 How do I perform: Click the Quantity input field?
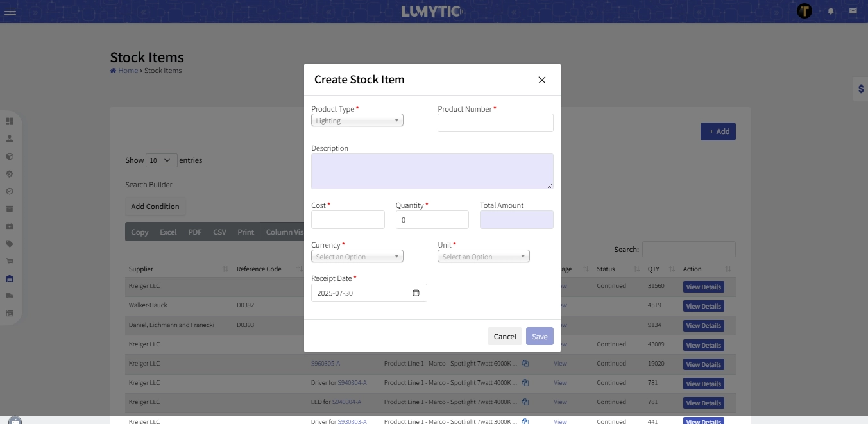[x=432, y=220]
